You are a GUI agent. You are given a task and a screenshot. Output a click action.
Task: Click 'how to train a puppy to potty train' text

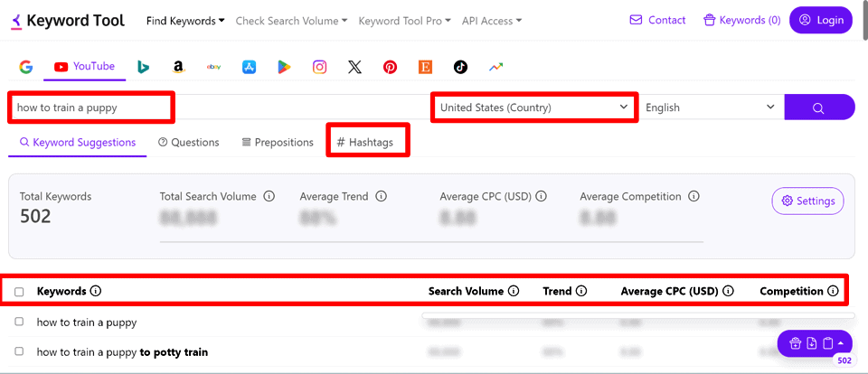coord(122,352)
